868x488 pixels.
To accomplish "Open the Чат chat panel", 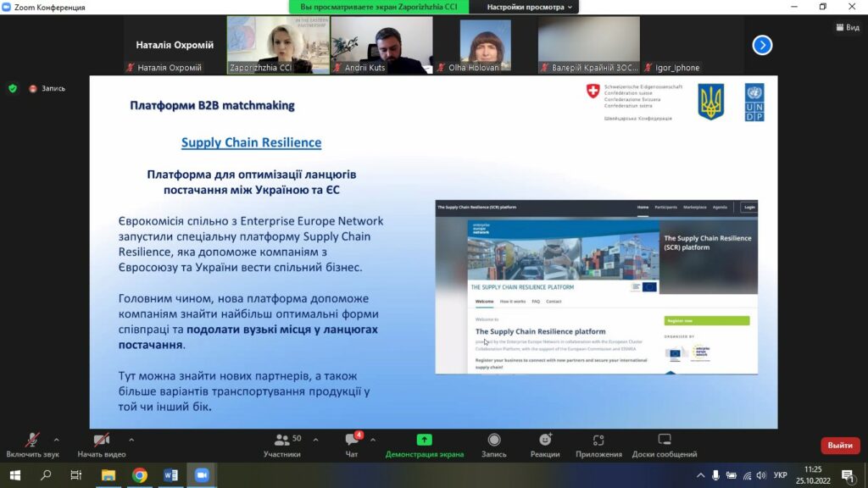I will click(x=352, y=446).
